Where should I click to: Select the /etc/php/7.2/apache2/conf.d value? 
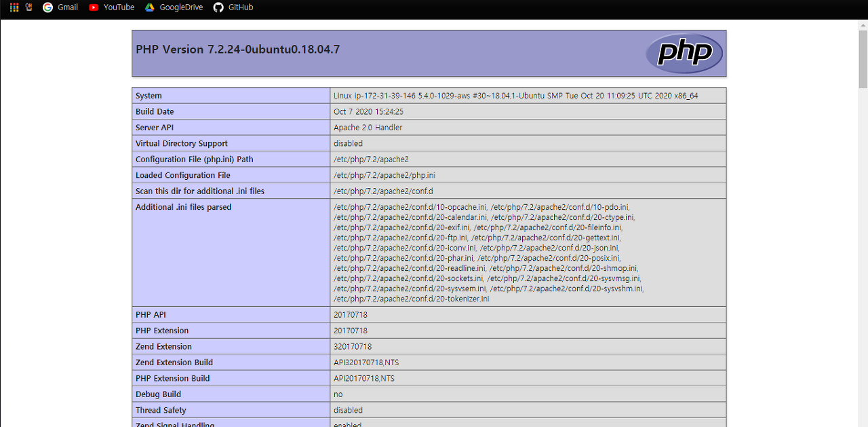383,191
